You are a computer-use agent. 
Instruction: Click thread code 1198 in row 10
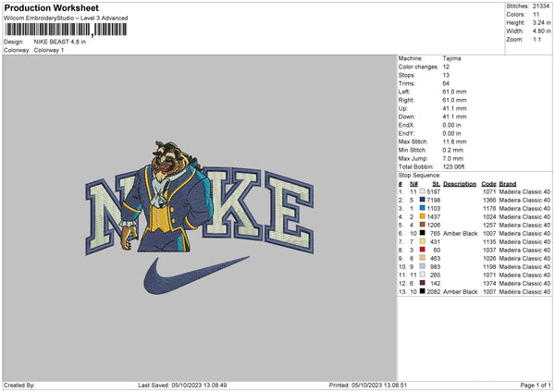(x=489, y=266)
